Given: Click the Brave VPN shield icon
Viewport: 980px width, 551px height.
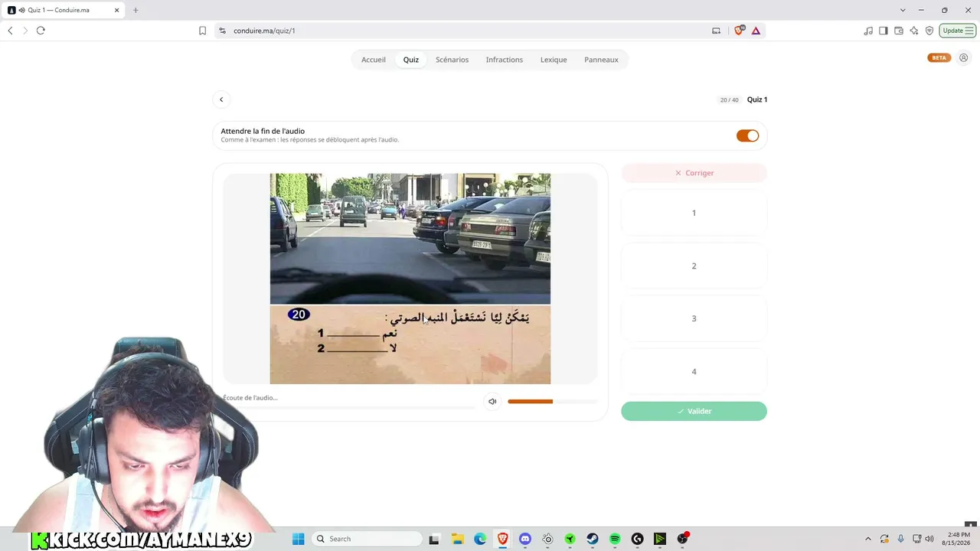Looking at the screenshot, I should pyautogui.click(x=929, y=31).
